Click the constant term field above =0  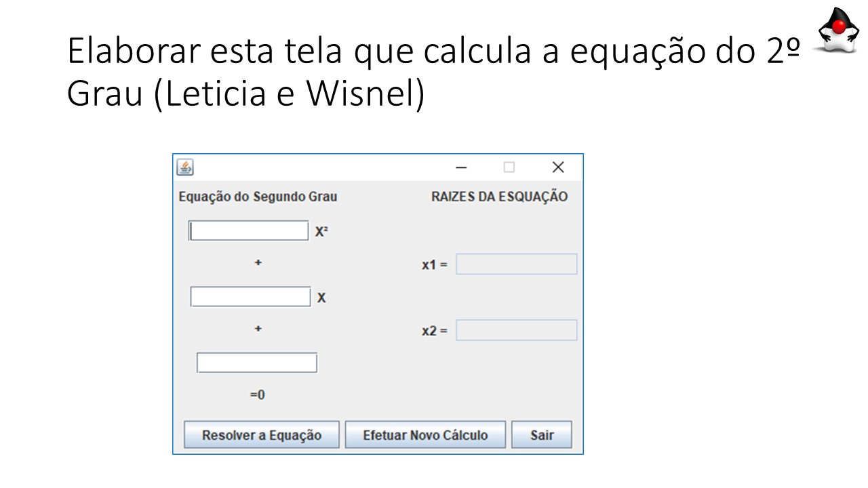click(x=257, y=363)
